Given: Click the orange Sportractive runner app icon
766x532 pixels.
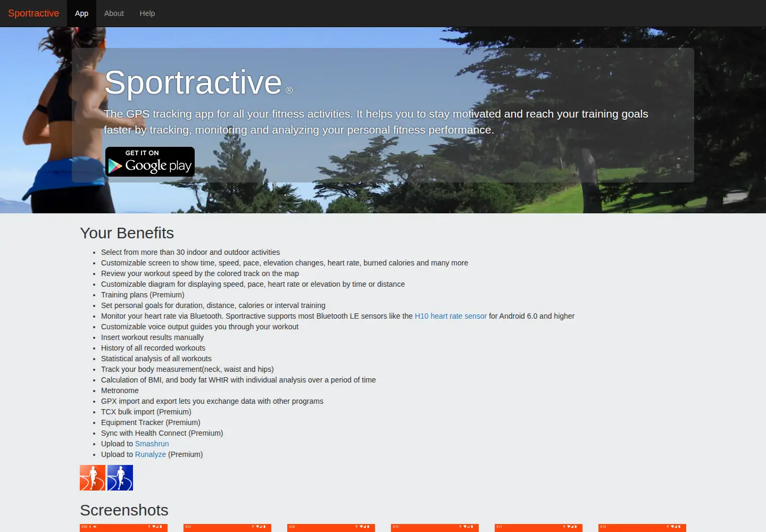Looking at the screenshot, I should pos(93,478).
